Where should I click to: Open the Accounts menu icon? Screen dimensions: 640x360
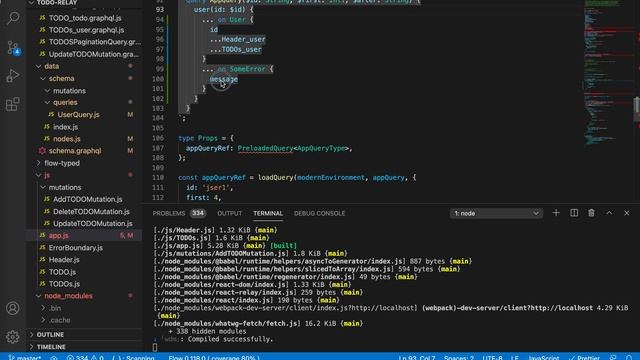pyautogui.click(x=13, y=308)
